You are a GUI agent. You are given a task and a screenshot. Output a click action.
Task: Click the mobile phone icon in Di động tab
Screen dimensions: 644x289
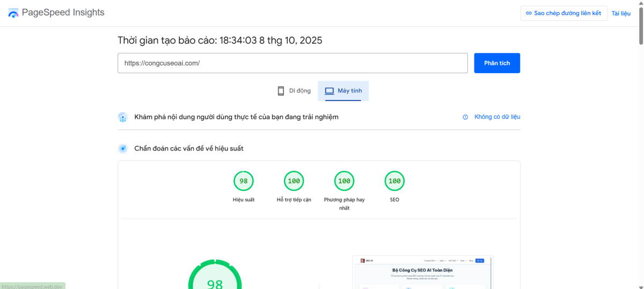pos(281,91)
